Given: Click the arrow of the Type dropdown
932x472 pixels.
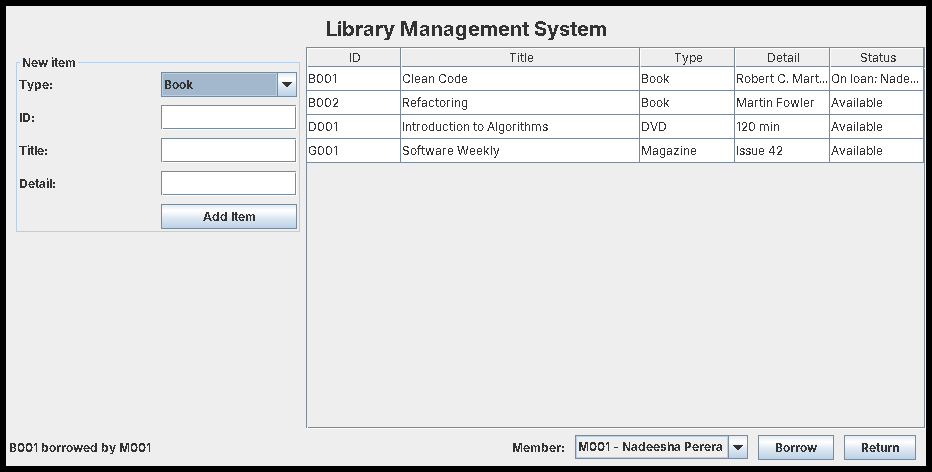Looking at the screenshot, I should tap(286, 84).
